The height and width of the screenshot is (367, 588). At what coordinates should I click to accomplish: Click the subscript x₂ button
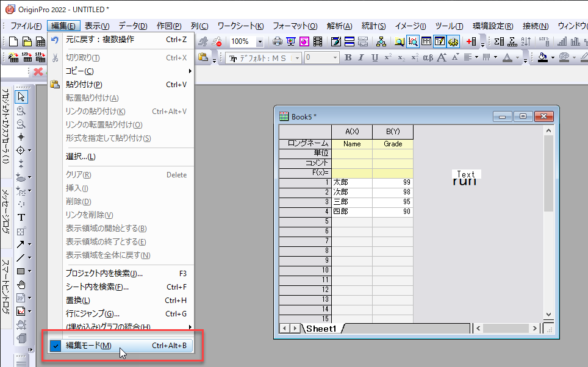click(x=401, y=57)
